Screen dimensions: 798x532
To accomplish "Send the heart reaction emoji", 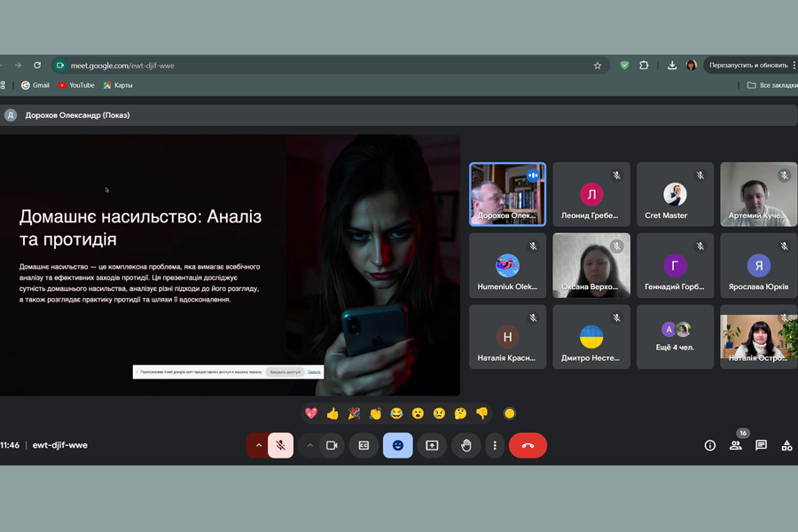I will (311, 413).
